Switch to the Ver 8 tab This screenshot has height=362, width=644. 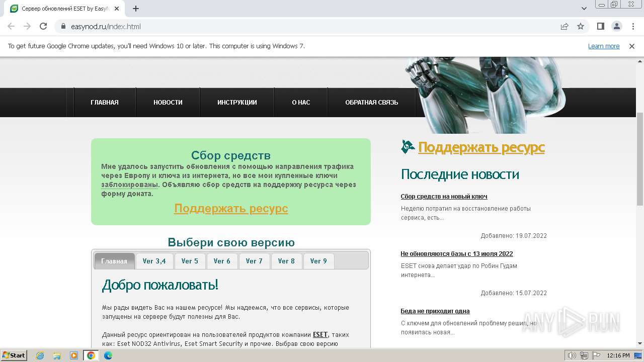[x=286, y=261]
